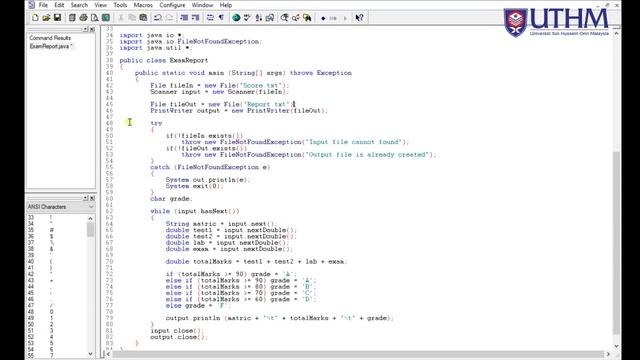The width and height of the screenshot is (640, 360).
Task: Click the green globe web browser icon
Action: click(236, 18)
